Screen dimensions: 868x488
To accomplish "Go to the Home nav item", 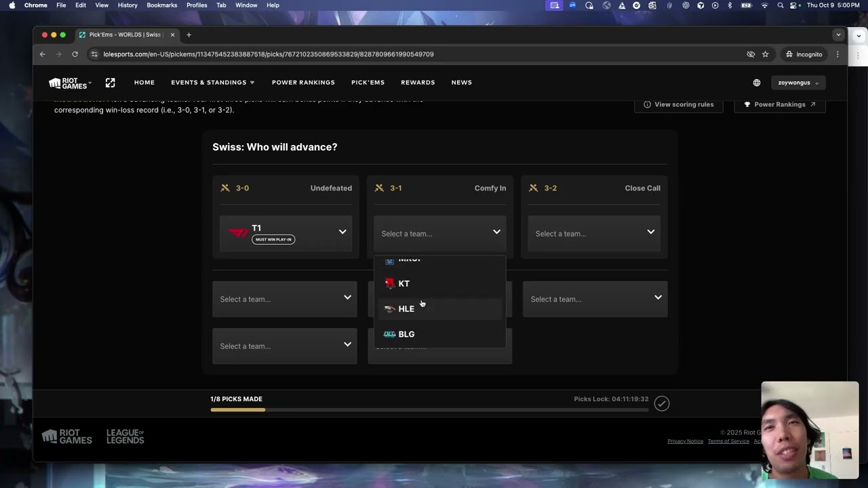I will click(144, 83).
